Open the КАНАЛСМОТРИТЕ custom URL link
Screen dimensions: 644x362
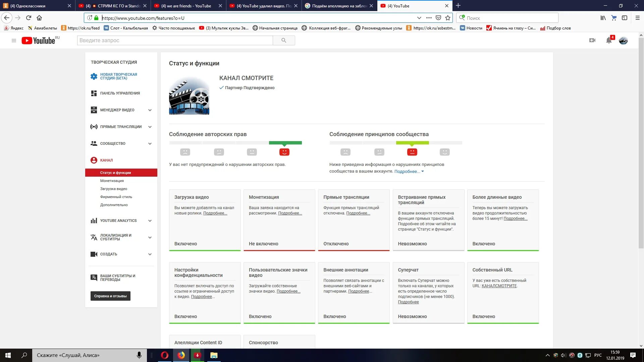pos(499,286)
